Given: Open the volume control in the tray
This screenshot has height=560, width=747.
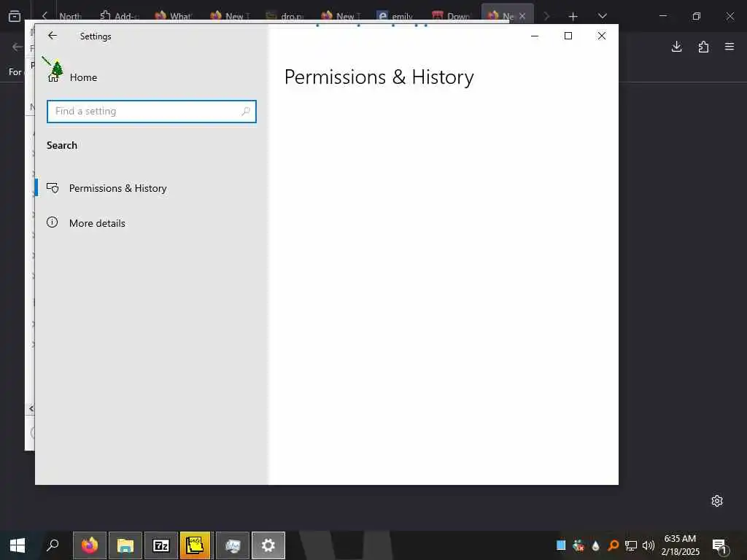Looking at the screenshot, I should point(649,545).
